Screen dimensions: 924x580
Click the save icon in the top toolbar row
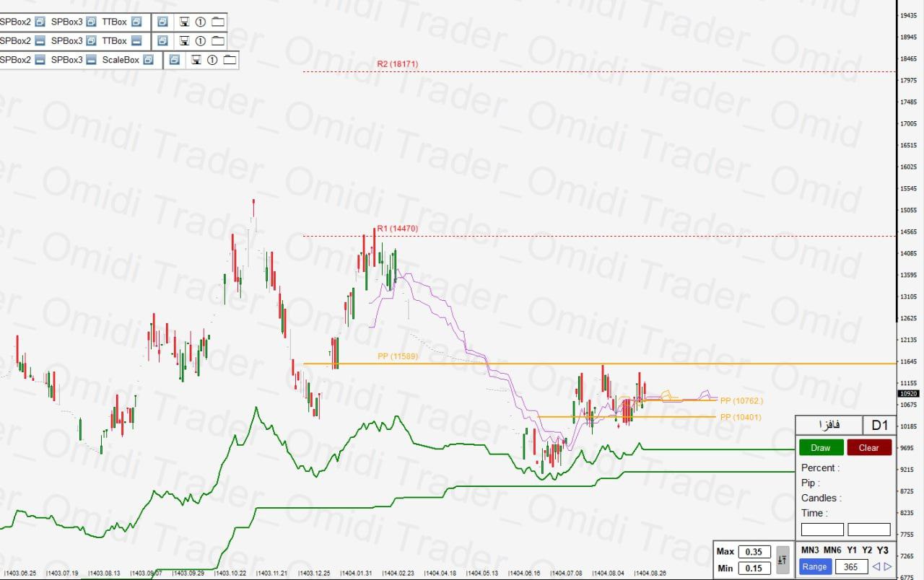(x=184, y=22)
